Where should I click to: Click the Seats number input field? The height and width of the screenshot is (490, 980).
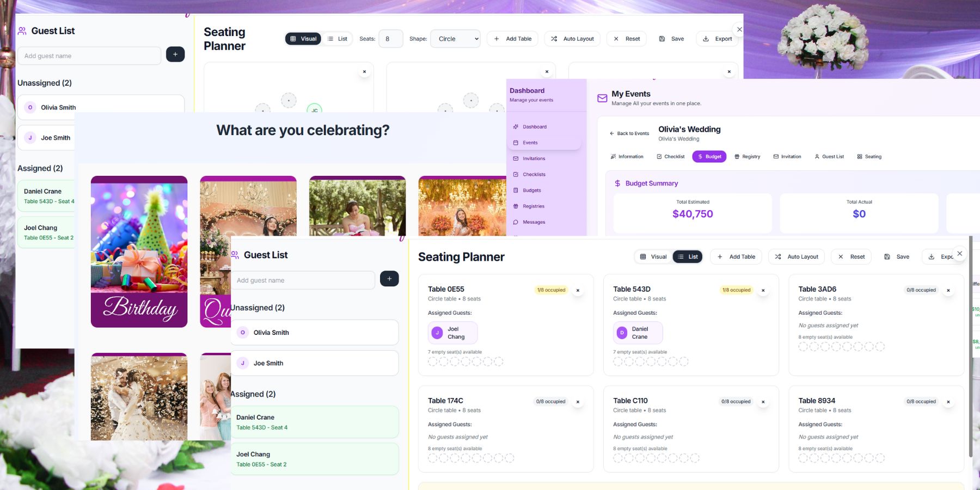click(x=390, y=39)
